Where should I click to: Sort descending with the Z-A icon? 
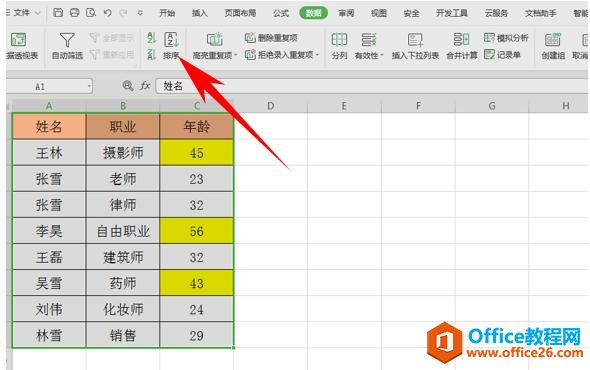(151, 55)
